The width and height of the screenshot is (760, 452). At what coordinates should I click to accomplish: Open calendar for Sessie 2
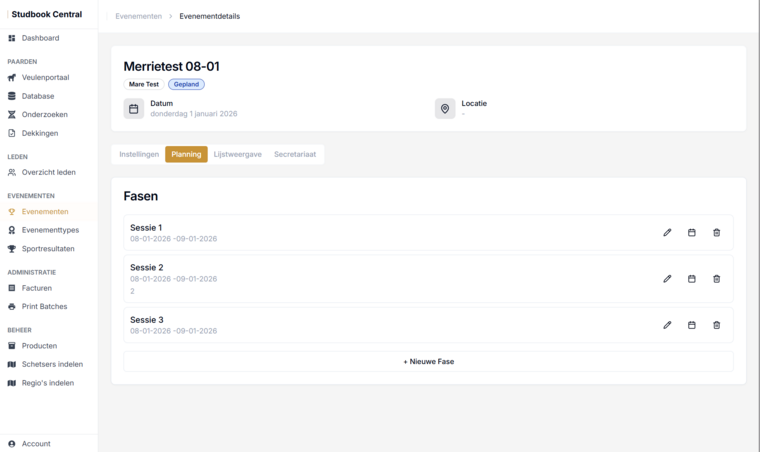(692, 279)
